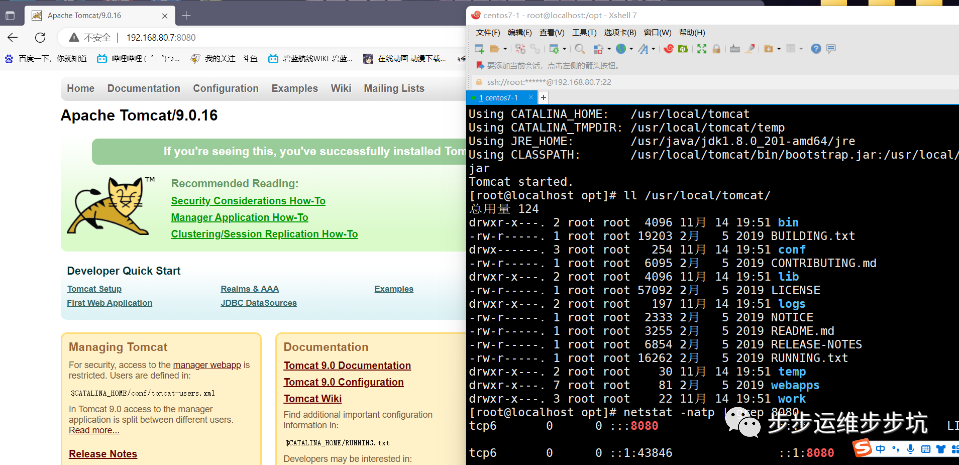The width and height of the screenshot is (959, 465).
Task: Click the green Xftp icon in Xshell
Action: [x=683, y=49]
